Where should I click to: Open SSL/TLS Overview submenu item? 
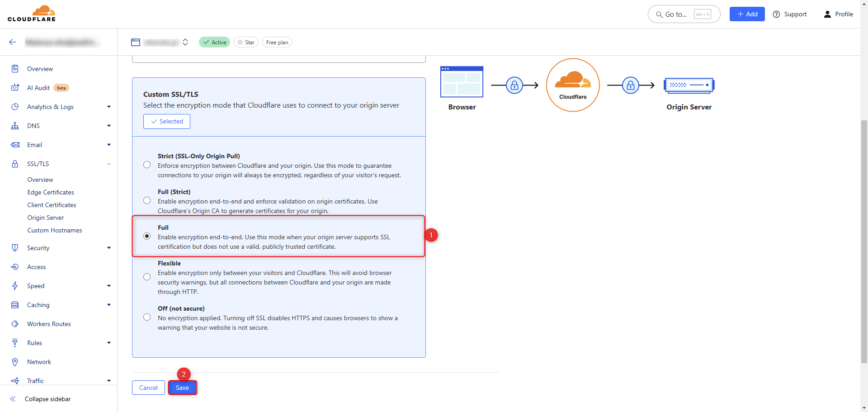pyautogui.click(x=40, y=180)
